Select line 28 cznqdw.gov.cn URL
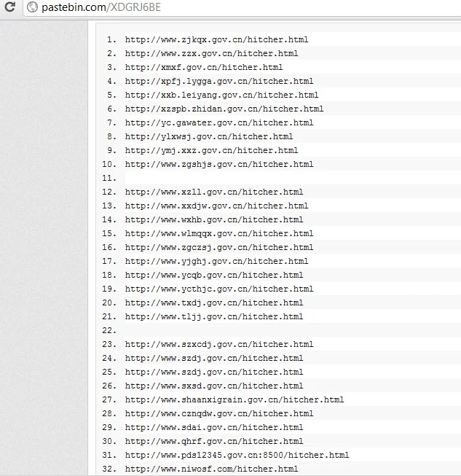The image size is (461, 476). 219,414
